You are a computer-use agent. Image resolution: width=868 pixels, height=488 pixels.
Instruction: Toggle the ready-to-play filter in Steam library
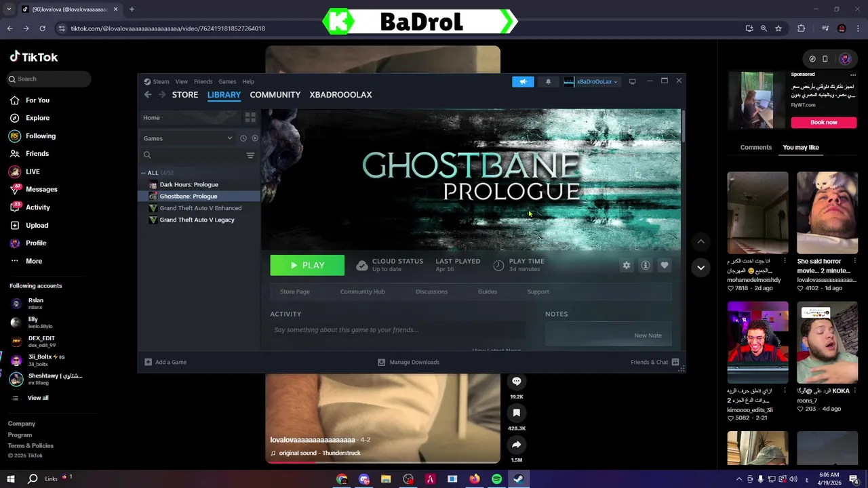click(x=255, y=138)
